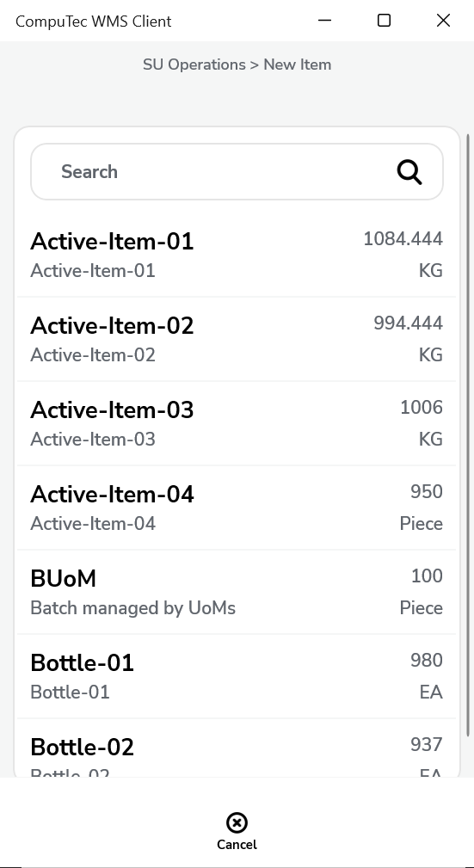Screen dimensions: 474x868
Task: Click the 1084.444 quantity of Active-Item-01
Action: [403, 239]
